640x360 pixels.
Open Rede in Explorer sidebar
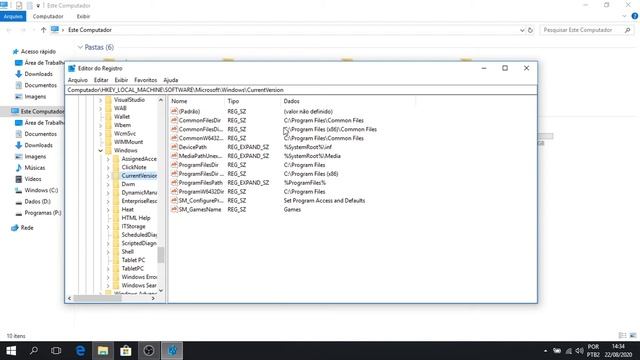pyautogui.click(x=27, y=228)
